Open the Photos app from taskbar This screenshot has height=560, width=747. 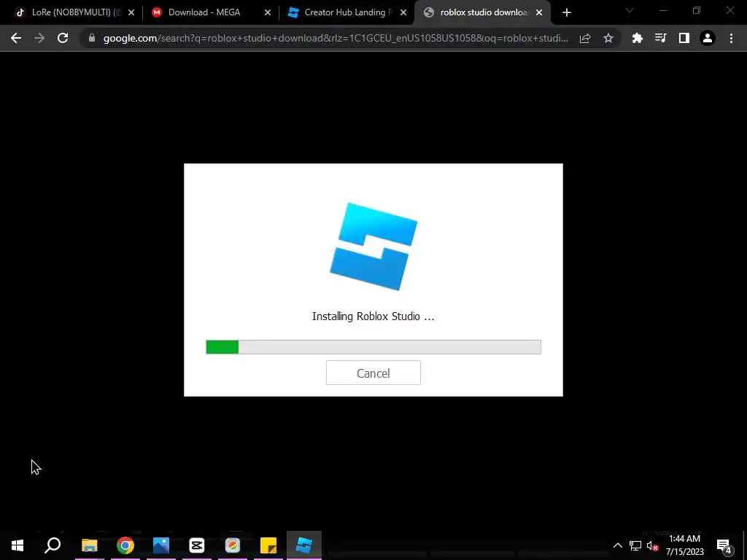coord(161,545)
